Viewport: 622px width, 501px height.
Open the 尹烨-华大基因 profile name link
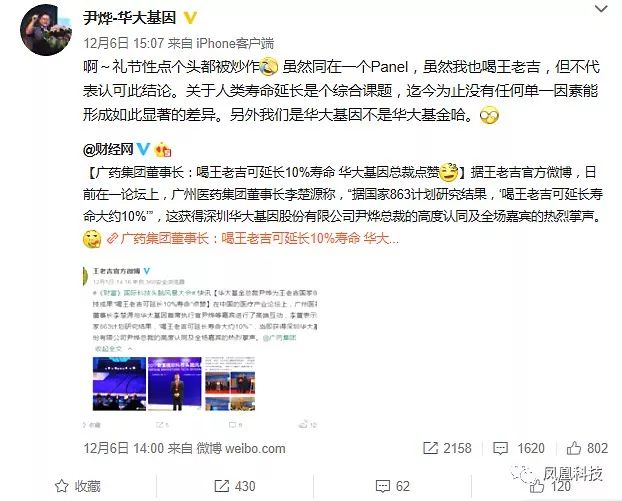click(x=129, y=18)
